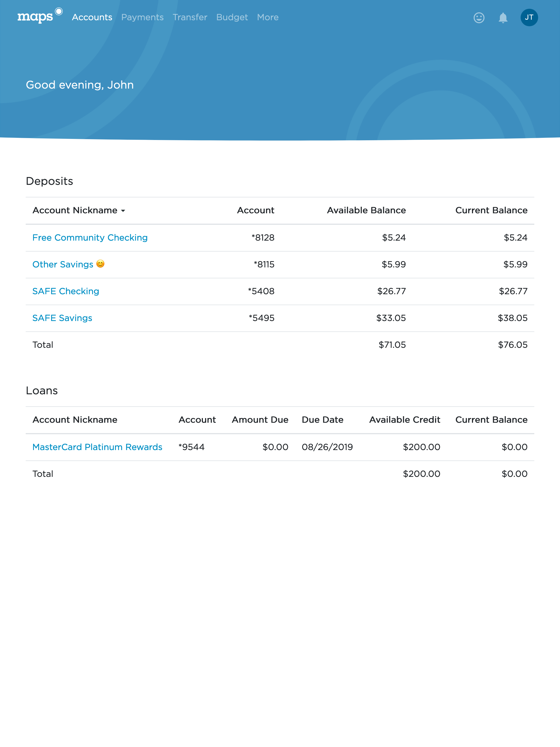Open the Budget menu
Screen dimensions: 560x747
232,17
